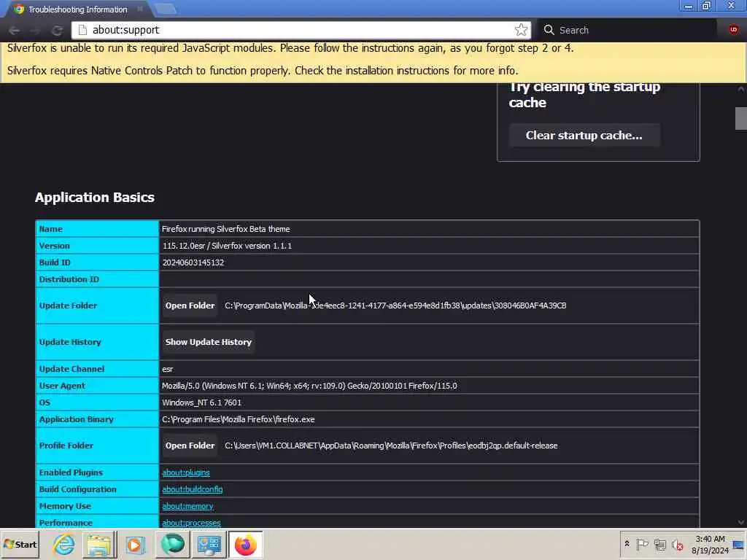
Task: Click OS value Windows_NT 6.1 7601
Action: coord(201,402)
